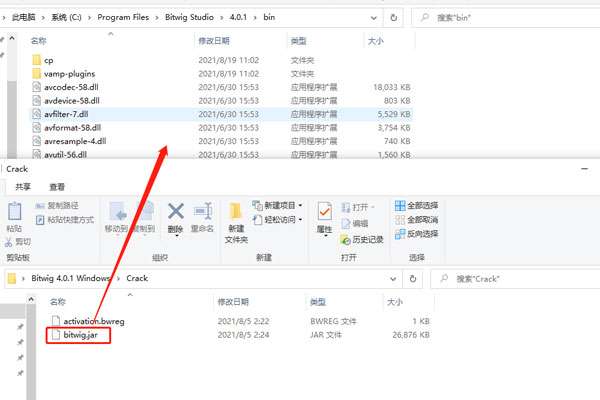Select avutil-56.dll file
The width and height of the screenshot is (600, 400).
click(x=65, y=155)
